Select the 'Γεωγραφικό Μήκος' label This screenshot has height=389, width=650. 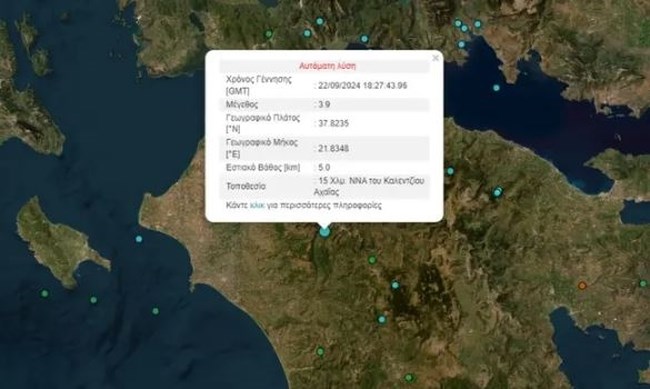(262, 142)
